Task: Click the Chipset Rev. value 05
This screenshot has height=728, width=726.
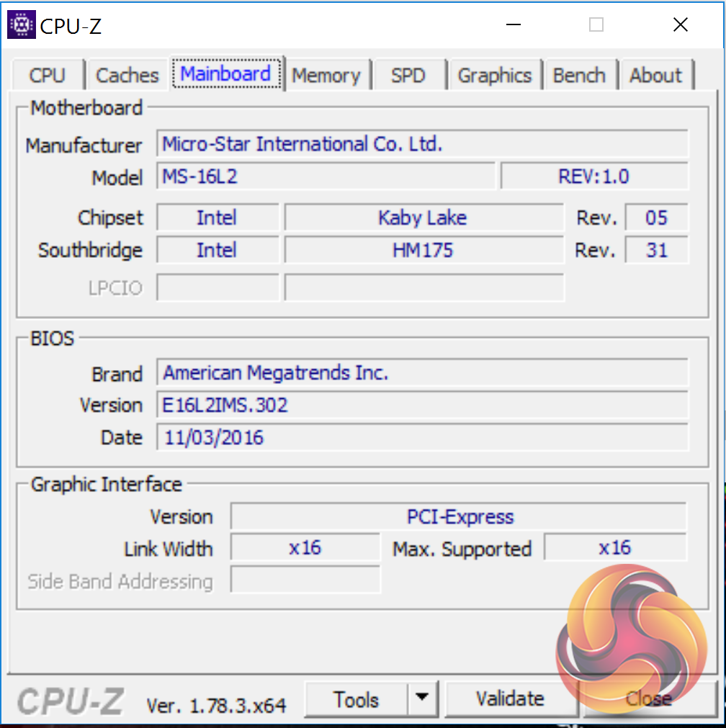Action: [x=656, y=217]
